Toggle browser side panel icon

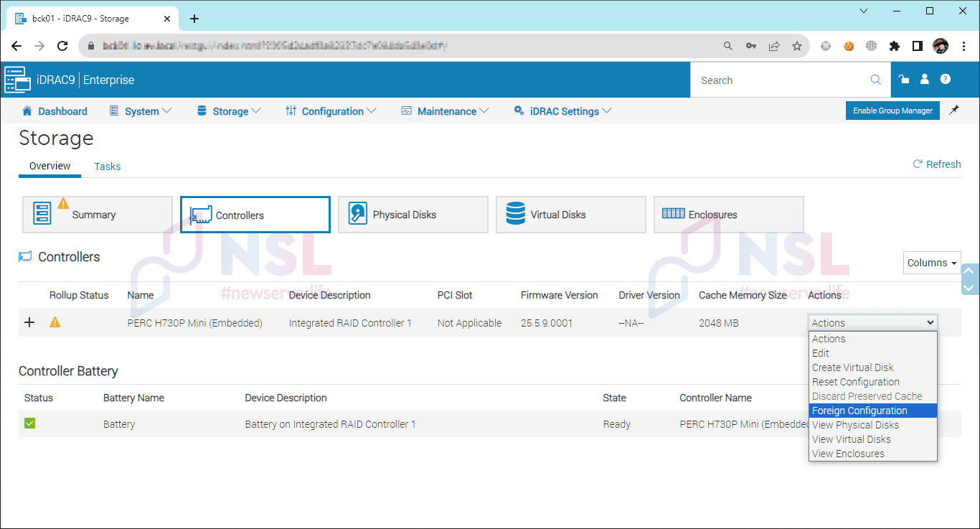tap(917, 46)
